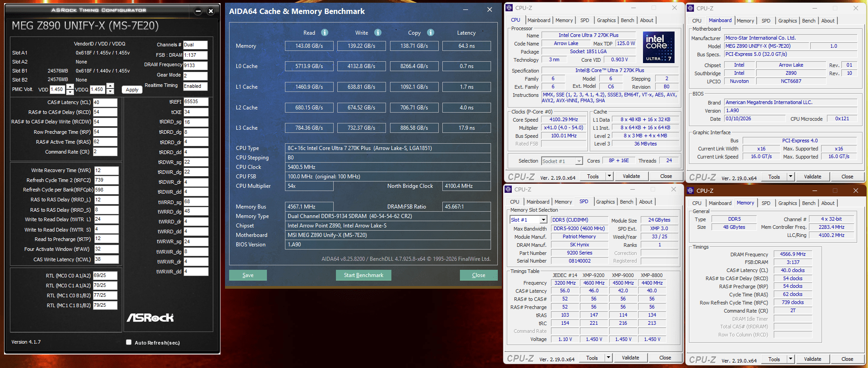Image resolution: width=868 pixels, height=368 pixels.
Task: Increase VDD voltage with the up arrow
Action: pyautogui.click(x=70, y=86)
